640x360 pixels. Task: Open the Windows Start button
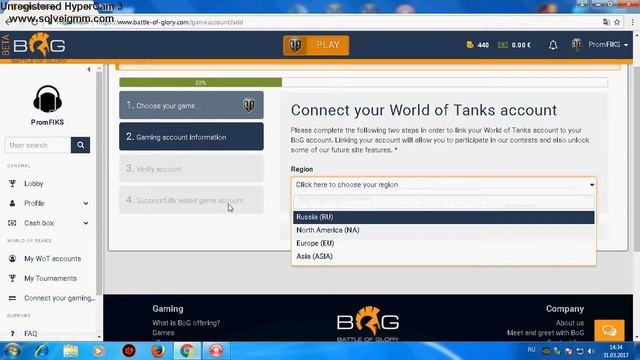(12, 351)
